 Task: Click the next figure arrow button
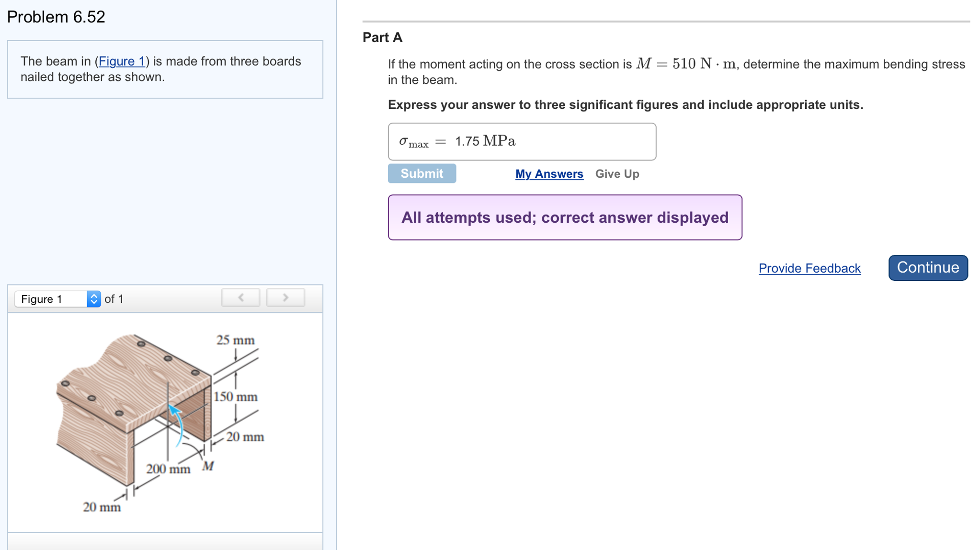pyautogui.click(x=285, y=298)
